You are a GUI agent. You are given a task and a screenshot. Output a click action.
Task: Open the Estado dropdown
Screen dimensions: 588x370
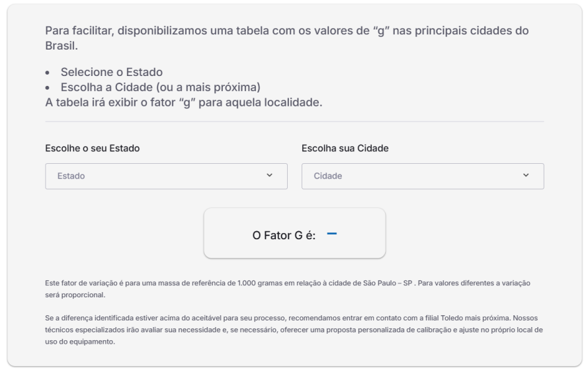(166, 176)
